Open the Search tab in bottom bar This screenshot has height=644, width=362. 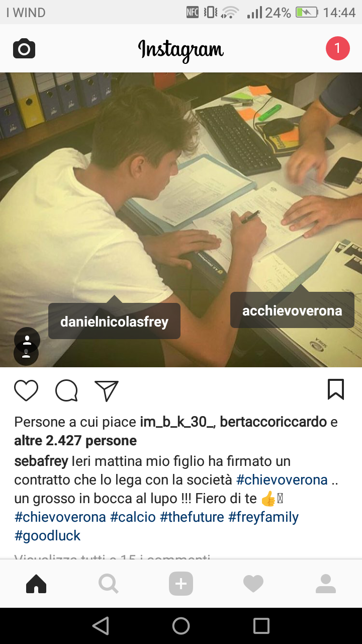tap(109, 584)
